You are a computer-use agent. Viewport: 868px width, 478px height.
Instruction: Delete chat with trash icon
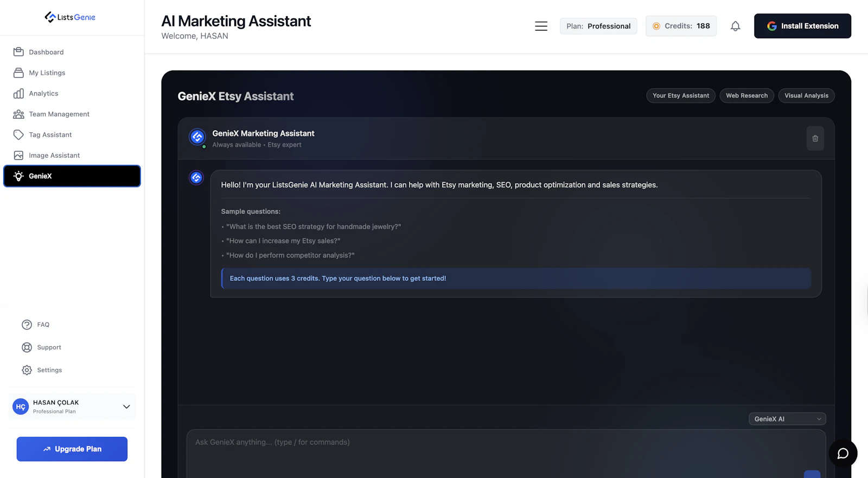815,138
